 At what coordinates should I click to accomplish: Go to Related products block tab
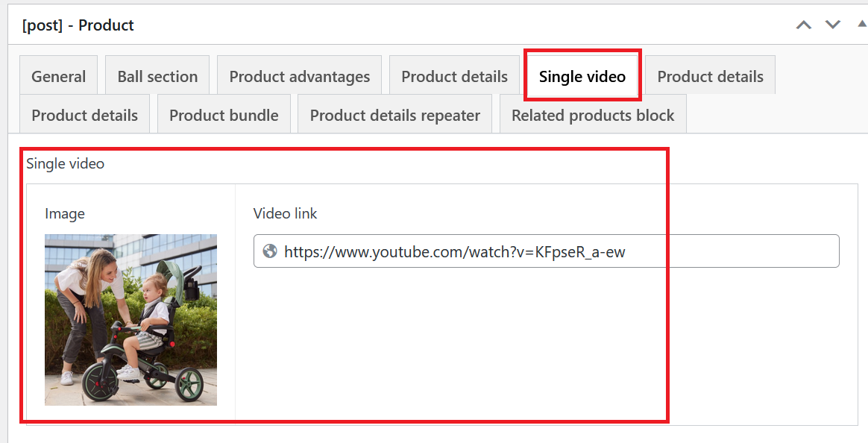(593, 114)
